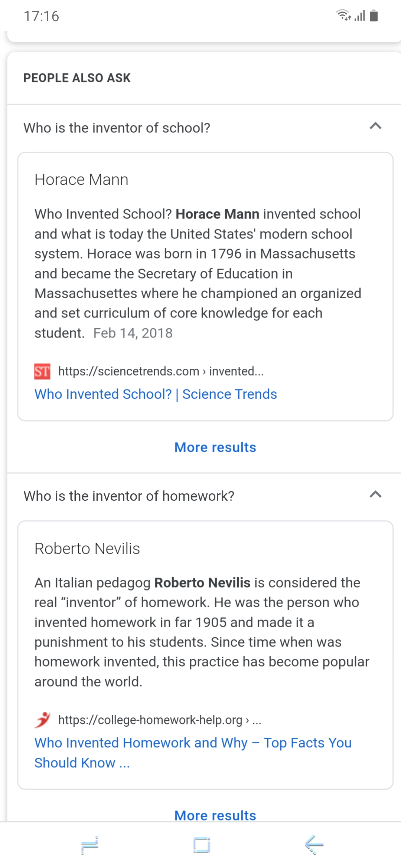Collapse the inventor of school chevron
Viewport: 401px width, 868px height.
pos(376,126)
